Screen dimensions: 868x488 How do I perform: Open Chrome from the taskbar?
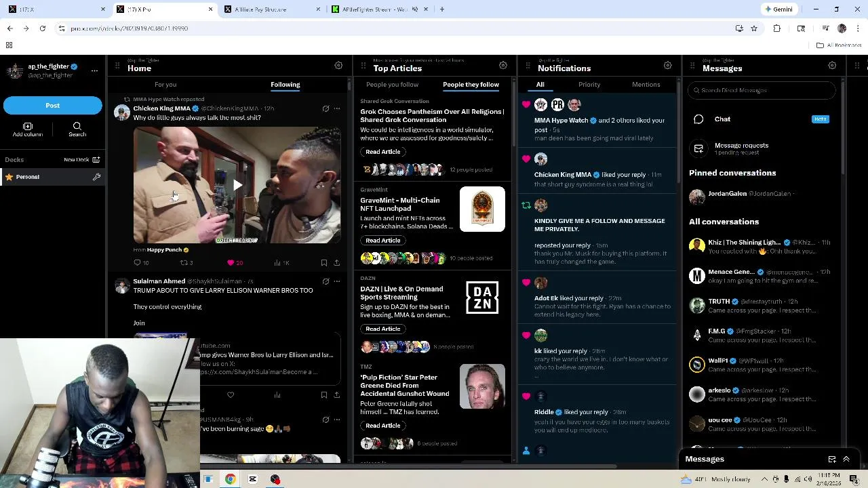coord(231,479)
